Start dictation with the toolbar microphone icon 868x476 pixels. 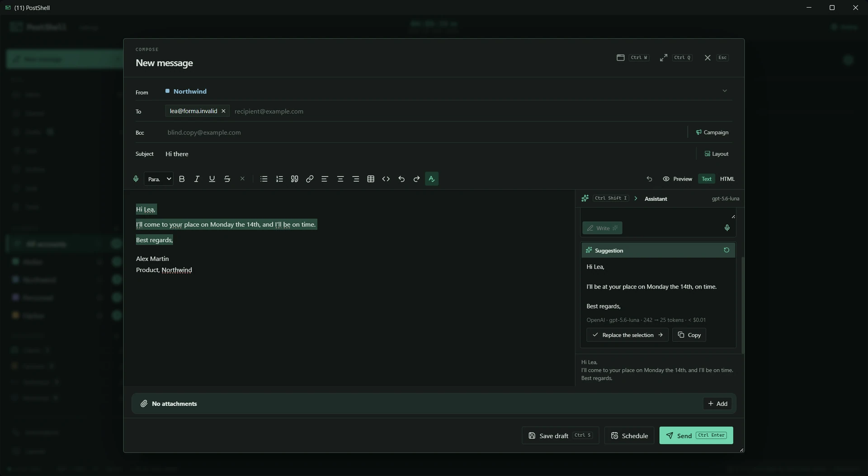pos(136,179)
